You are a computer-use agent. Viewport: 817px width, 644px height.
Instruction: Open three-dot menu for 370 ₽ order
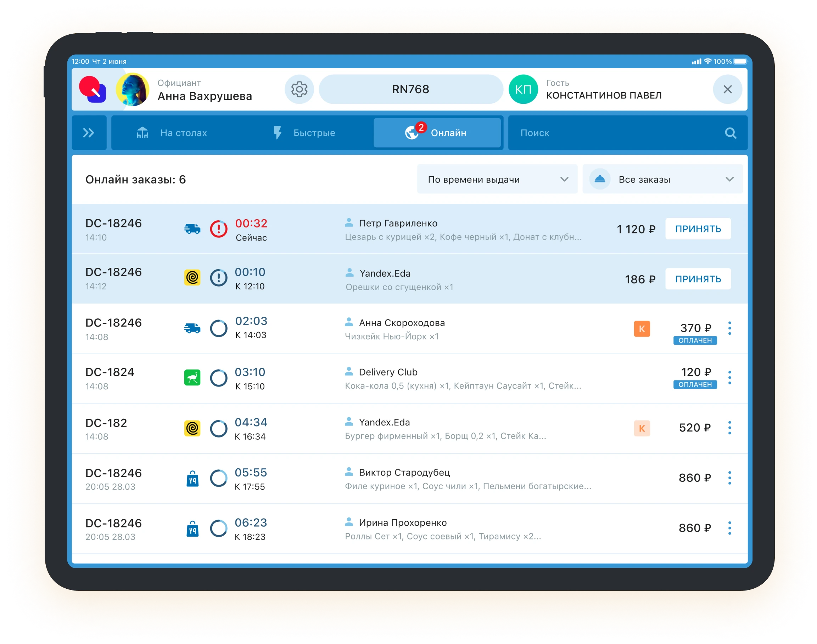tap(729, 328)
